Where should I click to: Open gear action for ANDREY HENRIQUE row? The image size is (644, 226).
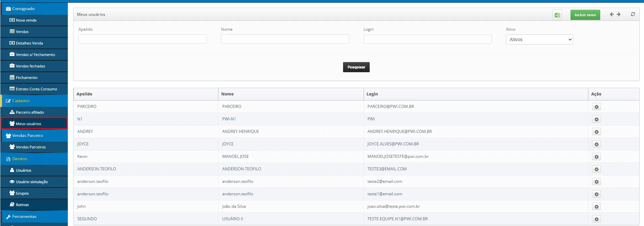596,132
